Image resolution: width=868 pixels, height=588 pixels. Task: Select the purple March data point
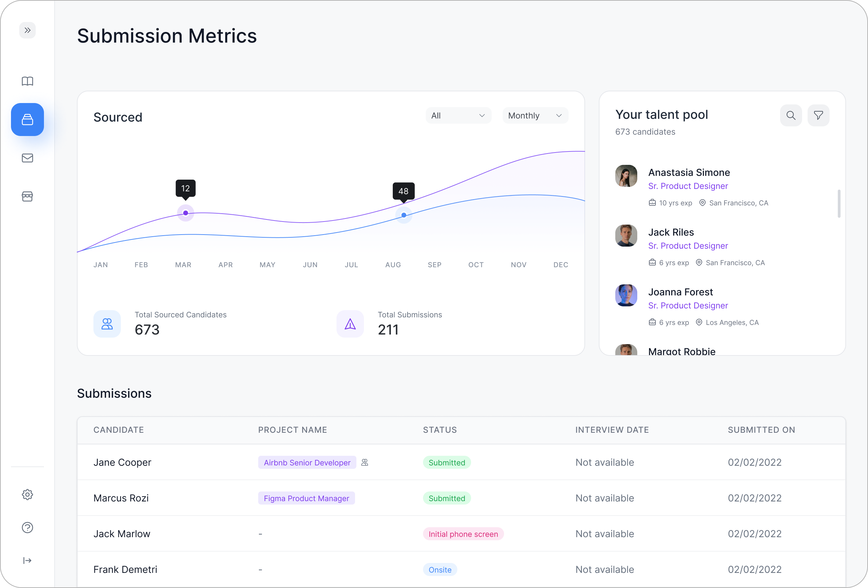(x=186, y=213)
